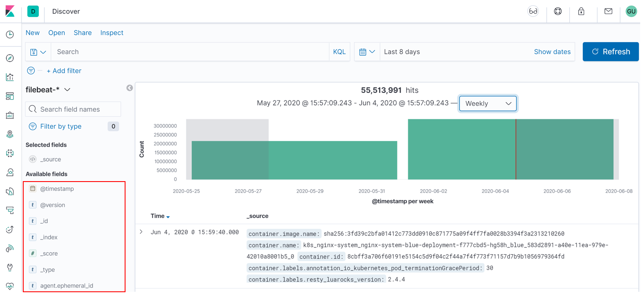Screen dimensions: 644x296
Task: Open Uptime icon in sidebar
Action: (x=10, y=229)
